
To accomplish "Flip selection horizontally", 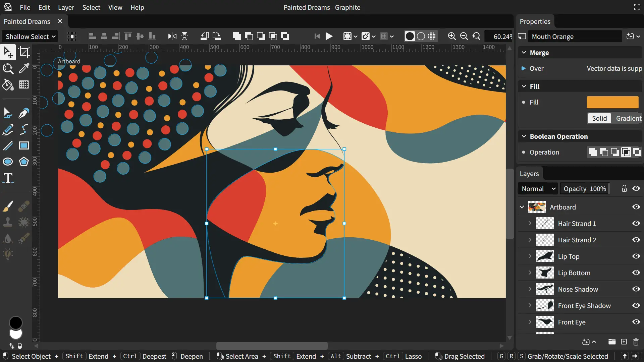I will [x=172, y=36].
